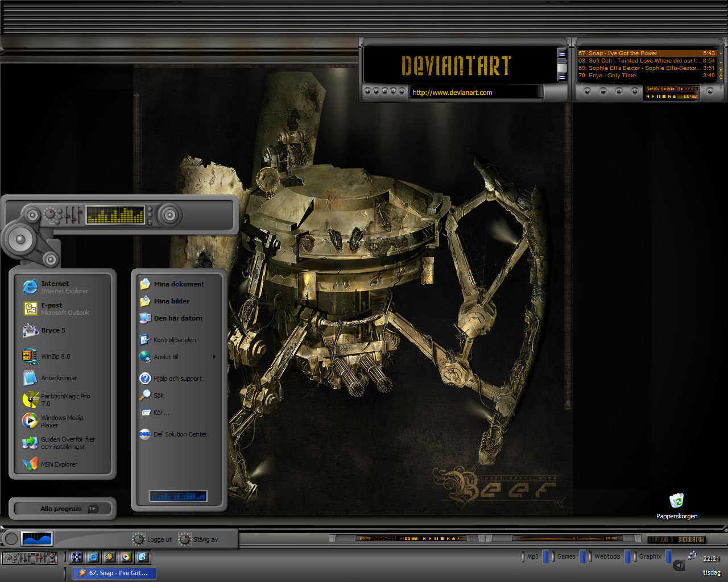Click main Winamp window eject button
The width and height of the screenshot is (728, 582).
402,91
